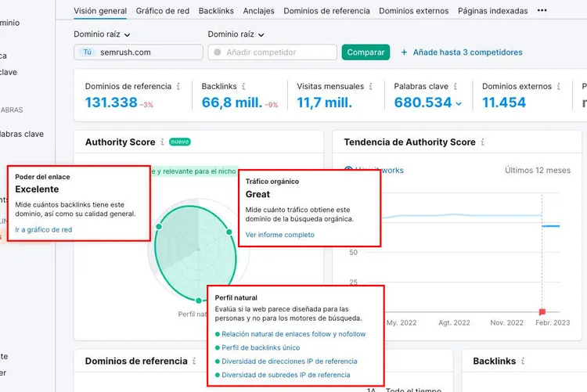Open the more tabs ellipsis menu
Image resolution: width=587 pixels, height=392 pixels.
pyautogui.click(x=542, y=10)
